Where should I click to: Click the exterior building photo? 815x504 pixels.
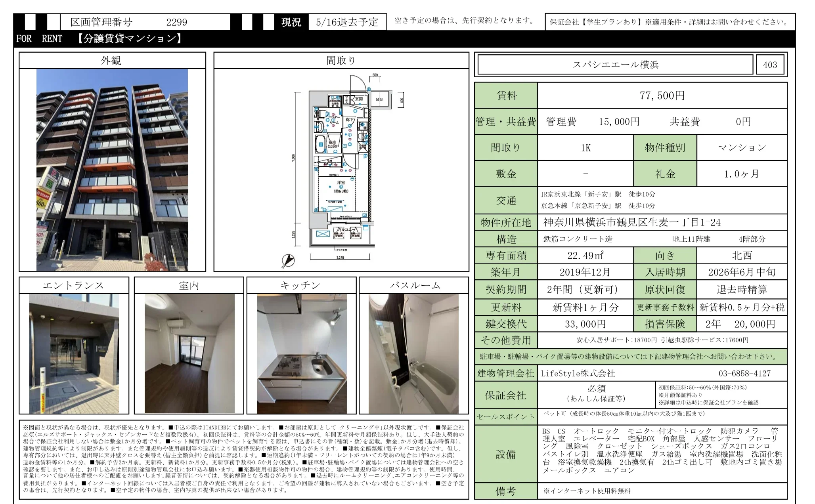point(112,170)
